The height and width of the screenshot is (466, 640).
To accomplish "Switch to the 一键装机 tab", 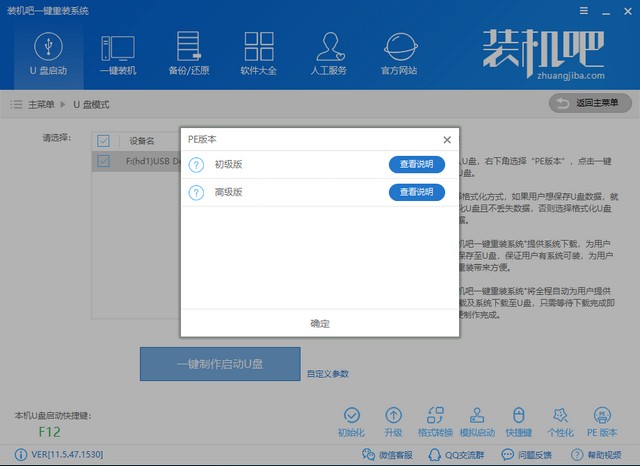I will [x=117, y=54].
